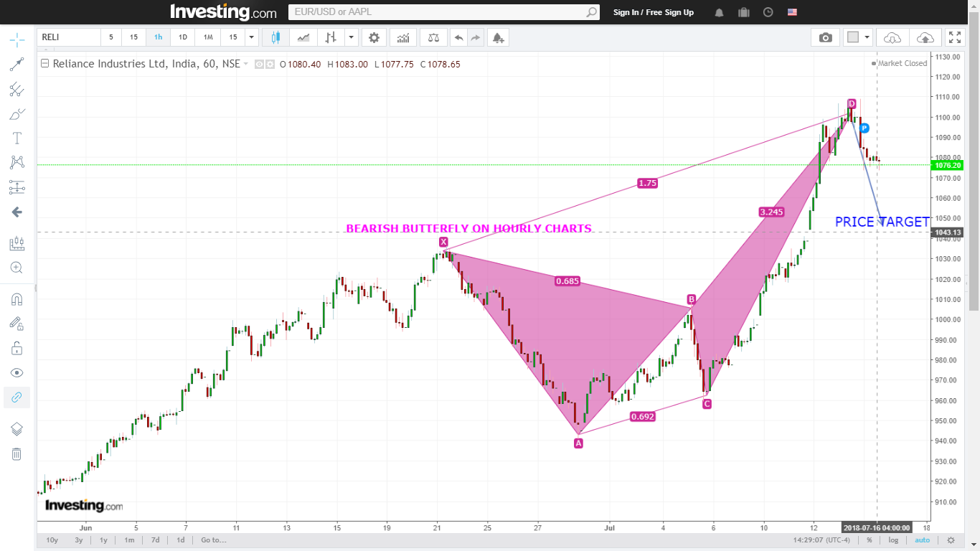Open bottom-right chart settings gear
The width and height of the screenshot is (980, 551).
click(951, 540)
